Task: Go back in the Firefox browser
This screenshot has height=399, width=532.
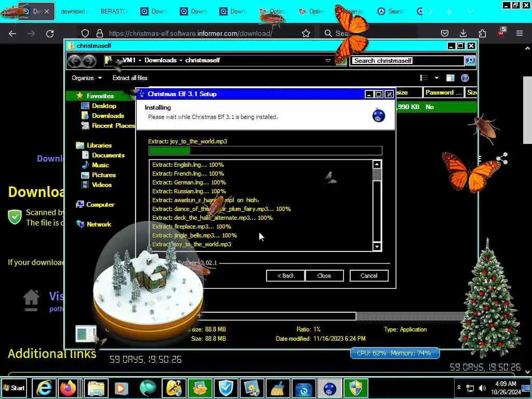Action: click(12, 33)
